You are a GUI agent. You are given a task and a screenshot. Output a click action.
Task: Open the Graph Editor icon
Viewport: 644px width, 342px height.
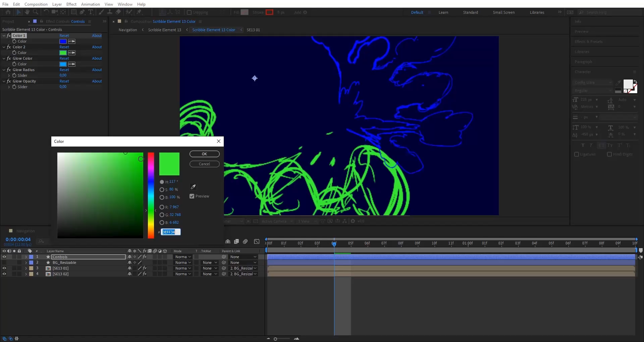click(x=257, y=241)
